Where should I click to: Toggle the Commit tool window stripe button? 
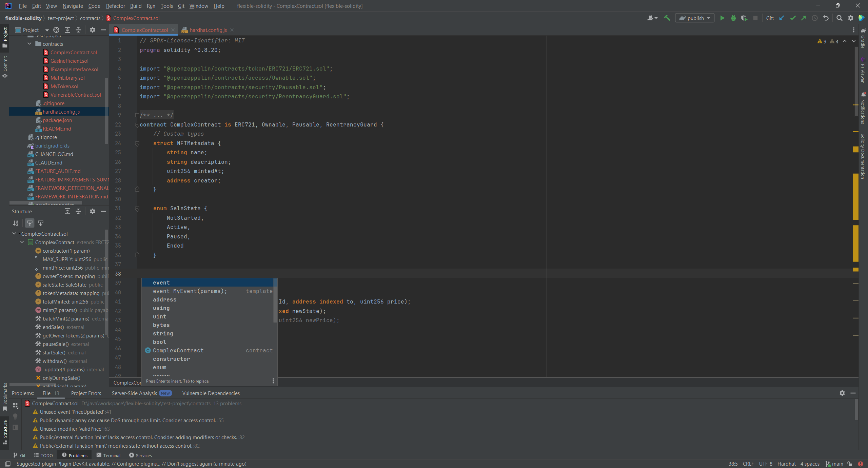(x=5, y=67)
